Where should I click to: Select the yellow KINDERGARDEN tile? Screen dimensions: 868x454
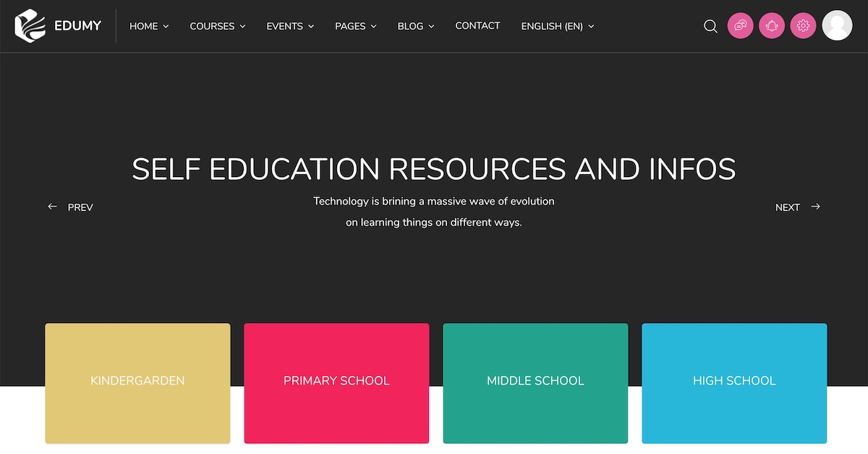point(137,382)
